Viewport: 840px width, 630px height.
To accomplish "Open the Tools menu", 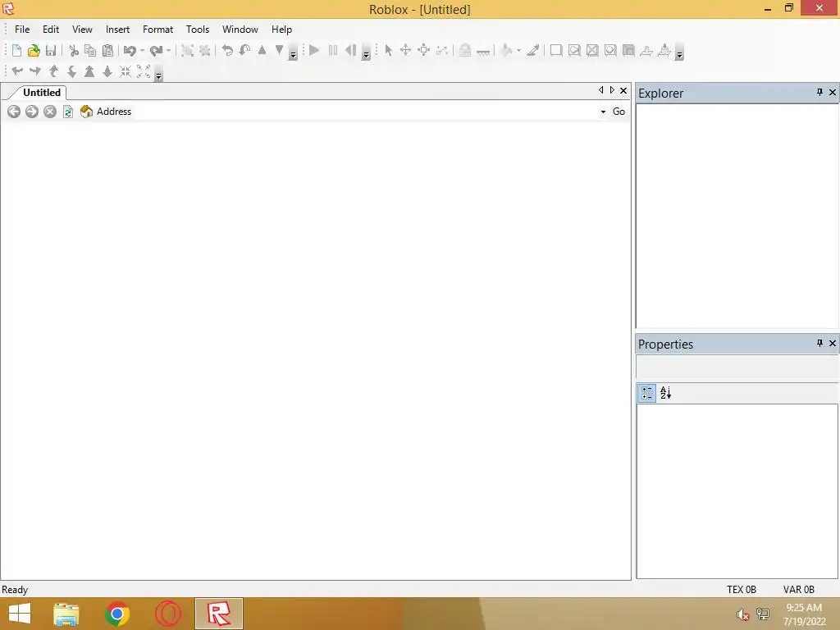I will click(197, 30).
